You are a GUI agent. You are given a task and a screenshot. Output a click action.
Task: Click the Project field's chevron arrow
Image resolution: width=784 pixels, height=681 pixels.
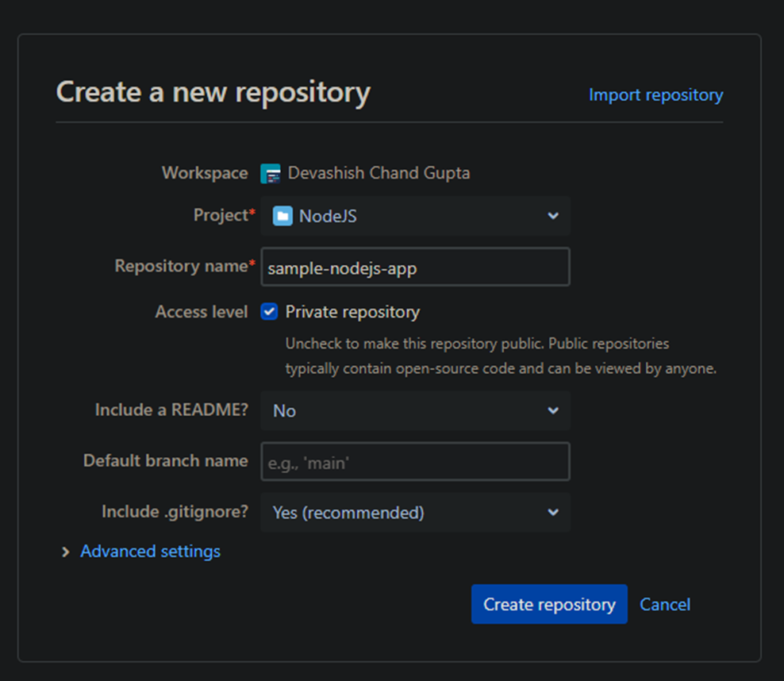[x=553, y=216]
